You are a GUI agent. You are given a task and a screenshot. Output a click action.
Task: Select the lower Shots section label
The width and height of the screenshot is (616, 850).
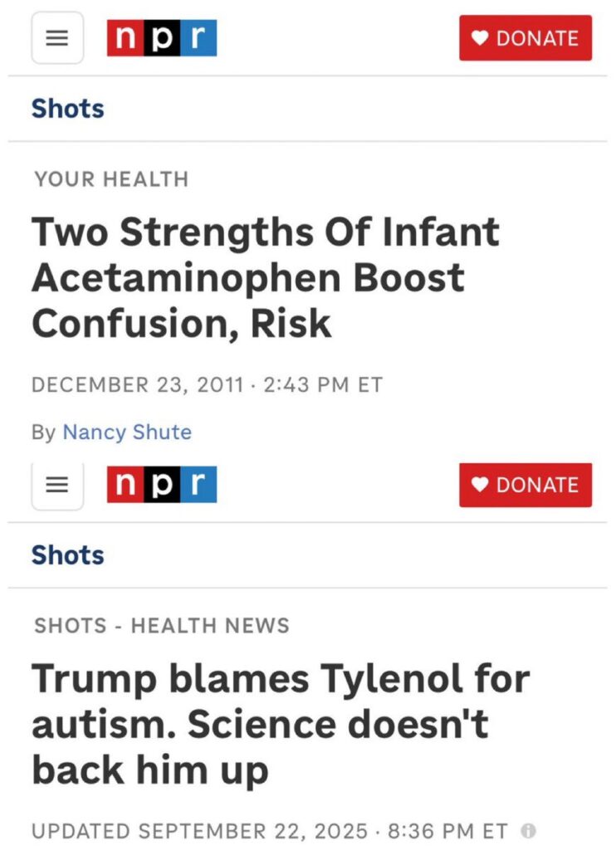click(x=67, y=554)
